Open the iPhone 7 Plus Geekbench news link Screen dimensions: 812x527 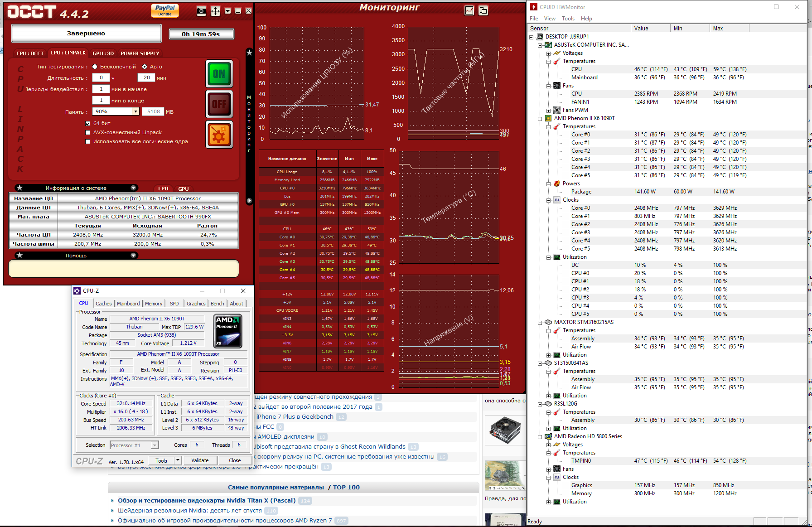(295, 416)
